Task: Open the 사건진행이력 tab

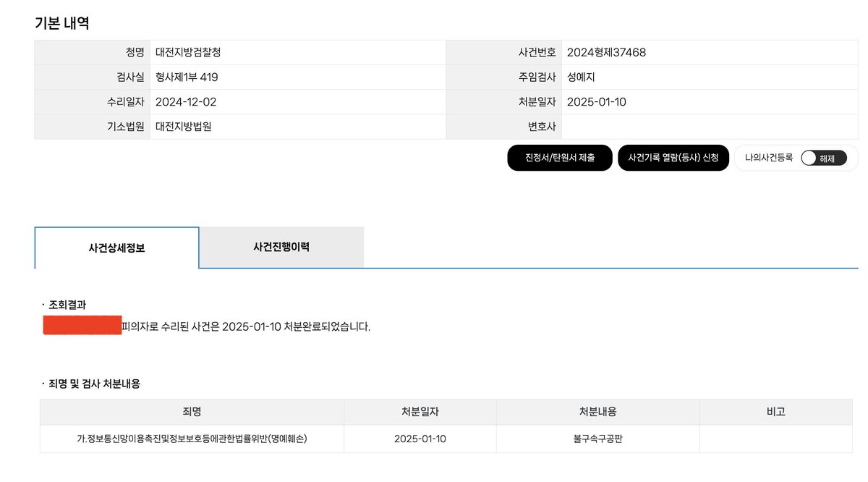Action: point(281,248)
